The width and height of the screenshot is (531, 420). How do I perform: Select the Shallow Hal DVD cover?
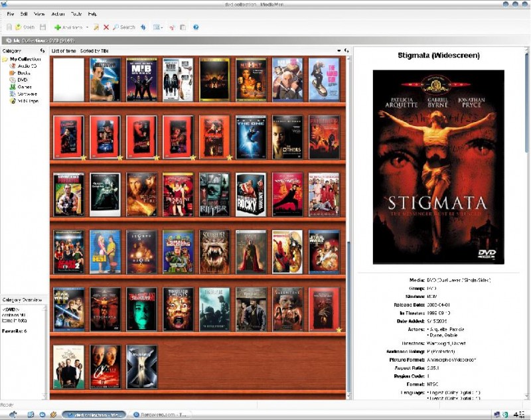tap(105, 252)
